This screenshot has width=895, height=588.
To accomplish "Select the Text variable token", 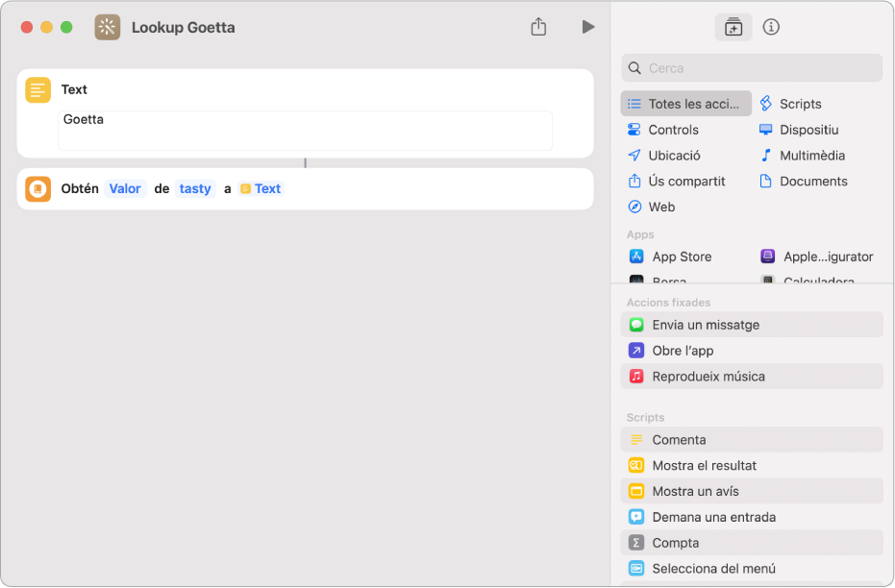I will click(261, 188).
